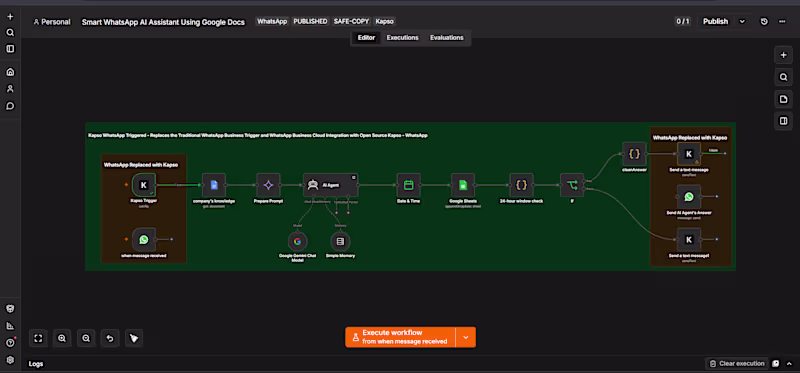Click Execute workflow button

point(401,337)
